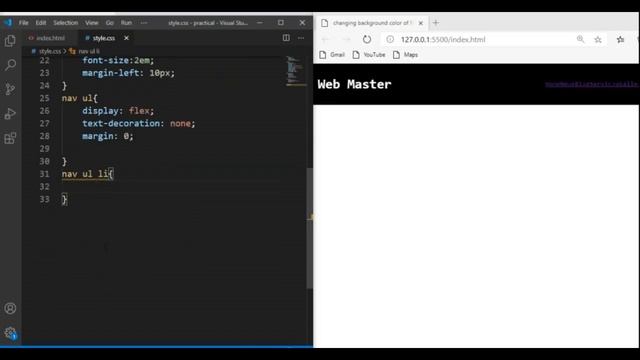The image size is (640, 360).
Task: Open the YouTube bookmark
Action: (x=369, y=55)
